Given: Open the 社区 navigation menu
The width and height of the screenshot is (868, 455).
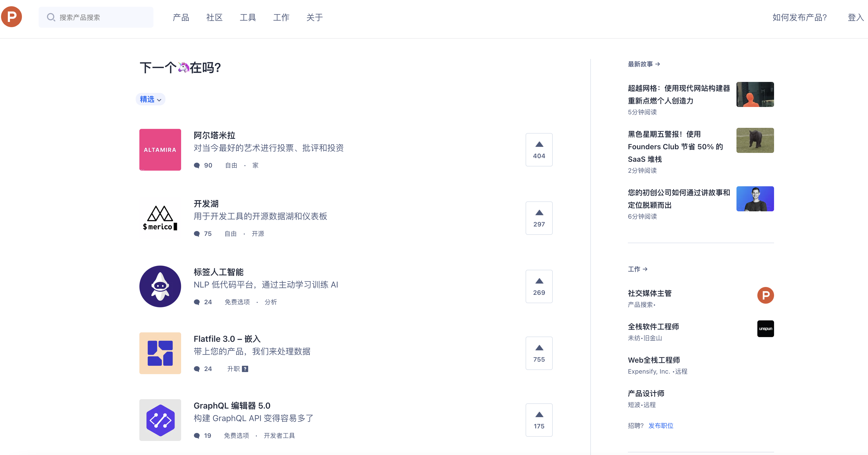Looking at the screenshot, I should (214, 17).
